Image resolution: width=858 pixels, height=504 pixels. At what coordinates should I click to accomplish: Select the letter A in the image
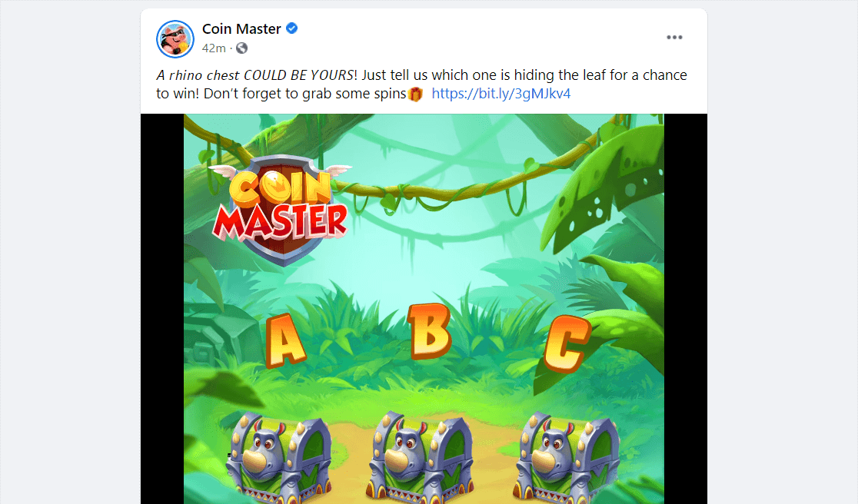284,340
